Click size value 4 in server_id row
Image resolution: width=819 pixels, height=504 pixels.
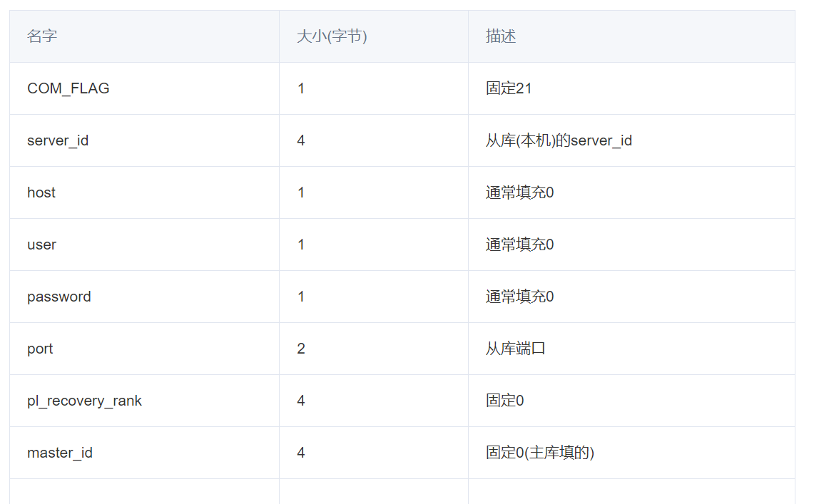tap(301, 140)
